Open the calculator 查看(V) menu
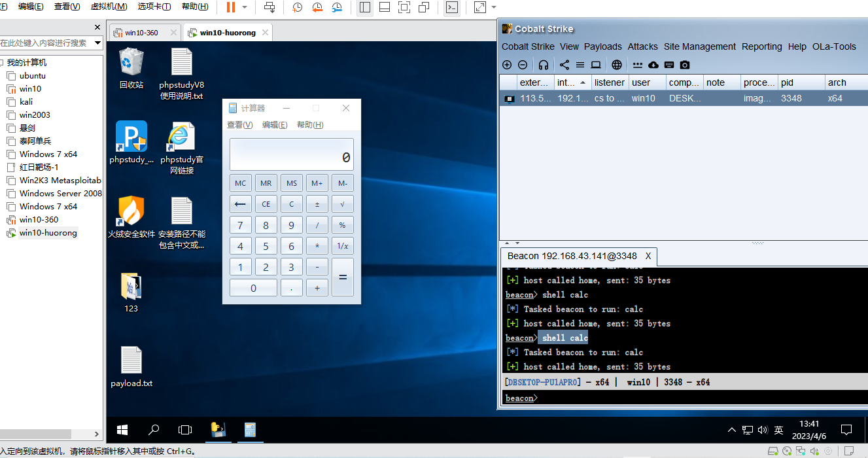 (x=239, y=125)
